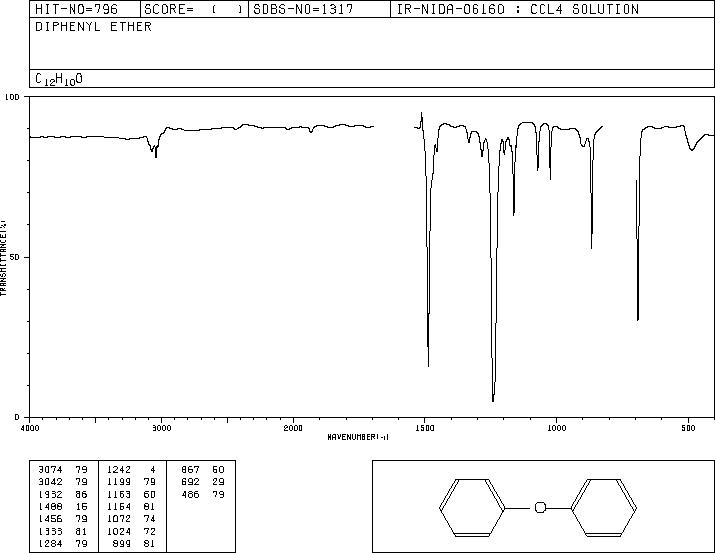Click the oxygen atom in the structure

click(540, 507)
